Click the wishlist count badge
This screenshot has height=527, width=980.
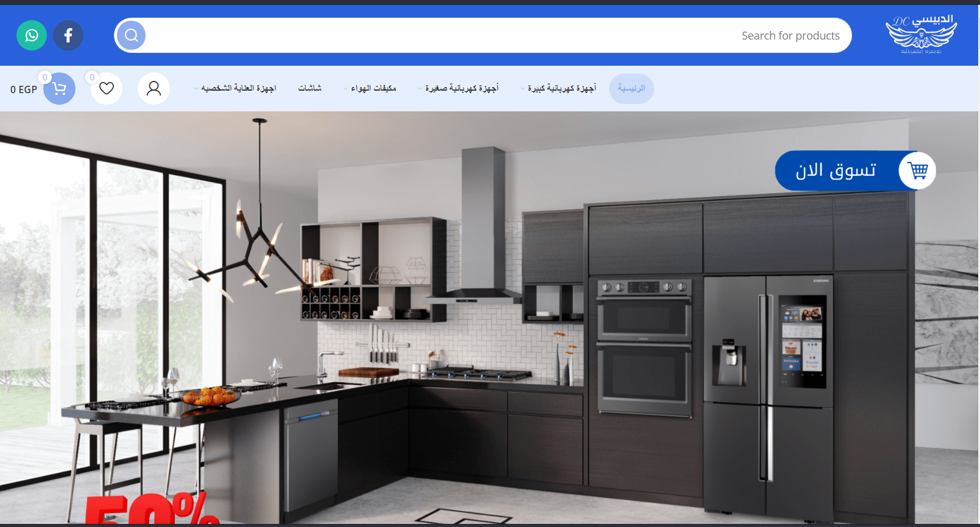92,77
